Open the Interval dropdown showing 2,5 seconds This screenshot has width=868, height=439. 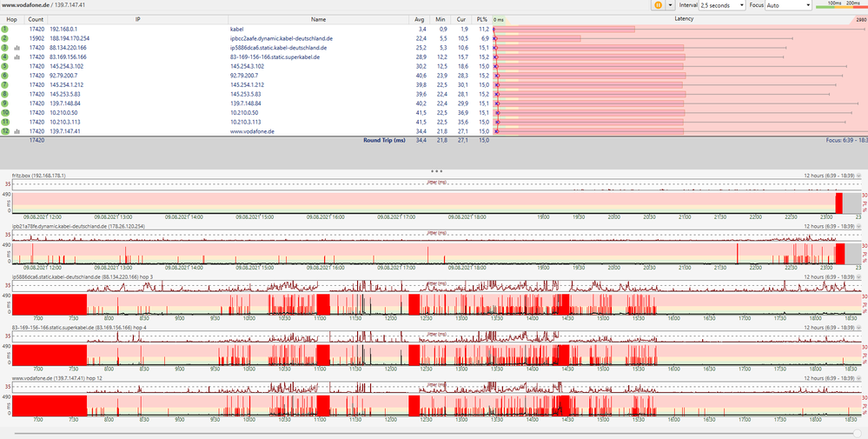tap(722, 5)
